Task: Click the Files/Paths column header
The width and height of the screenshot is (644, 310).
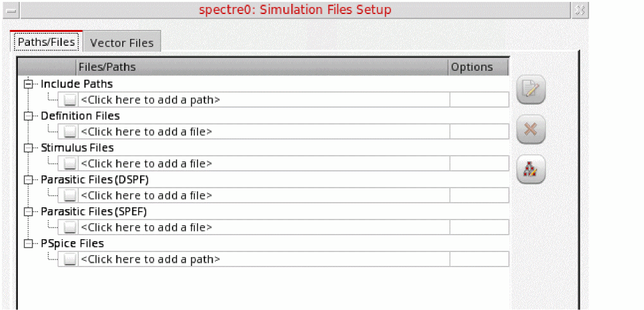Action: coord(107,67)
